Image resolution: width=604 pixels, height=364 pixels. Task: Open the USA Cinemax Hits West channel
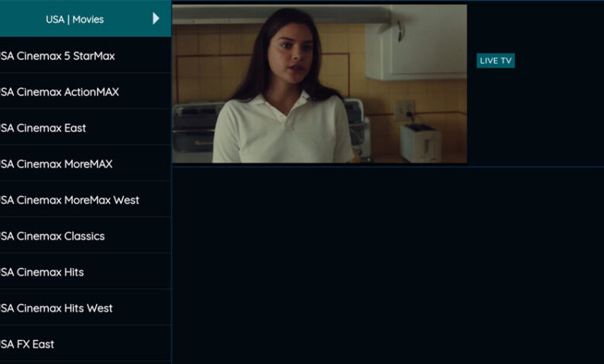point(85,308)
